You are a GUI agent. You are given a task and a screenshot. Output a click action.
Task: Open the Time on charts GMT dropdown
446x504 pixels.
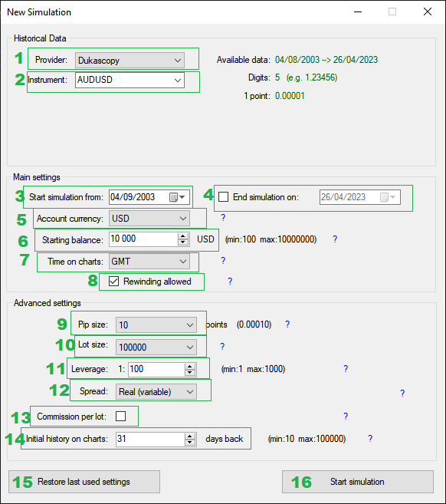click(x=149, y=262)
